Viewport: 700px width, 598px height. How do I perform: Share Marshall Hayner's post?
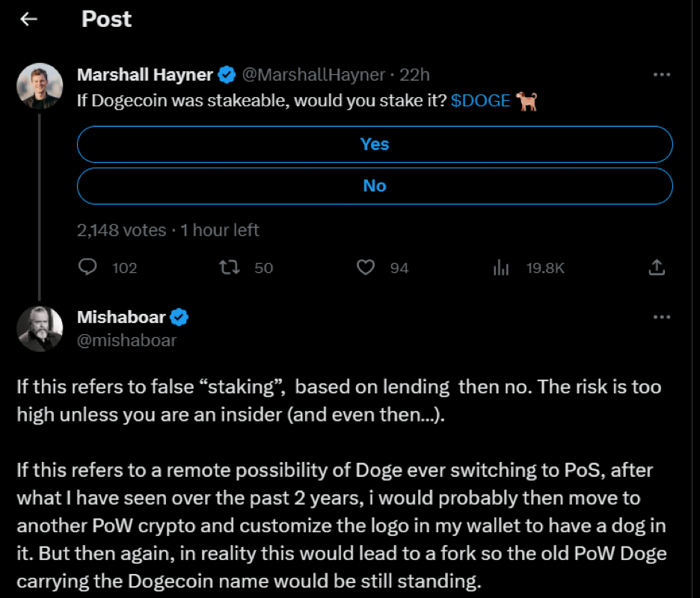coord(656,267)
